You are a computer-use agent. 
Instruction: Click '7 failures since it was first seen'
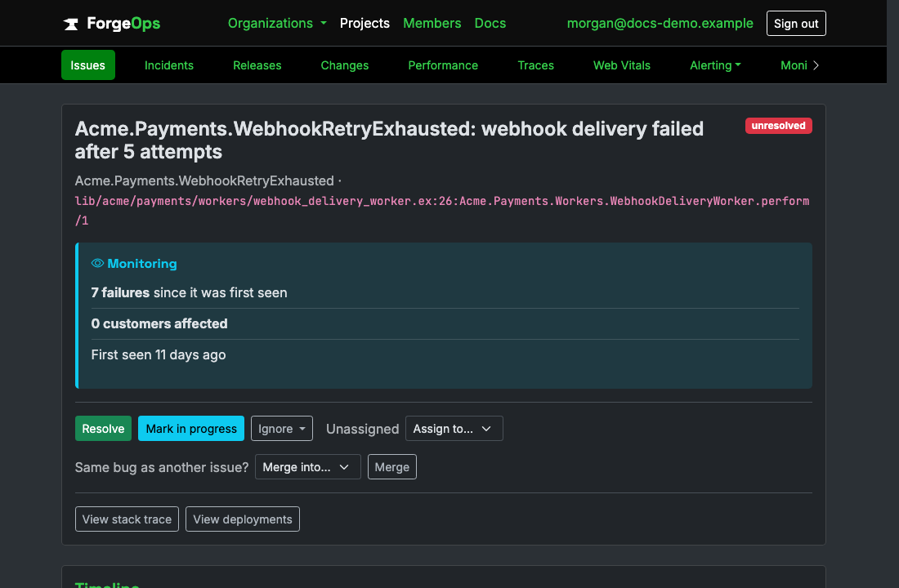190,293
